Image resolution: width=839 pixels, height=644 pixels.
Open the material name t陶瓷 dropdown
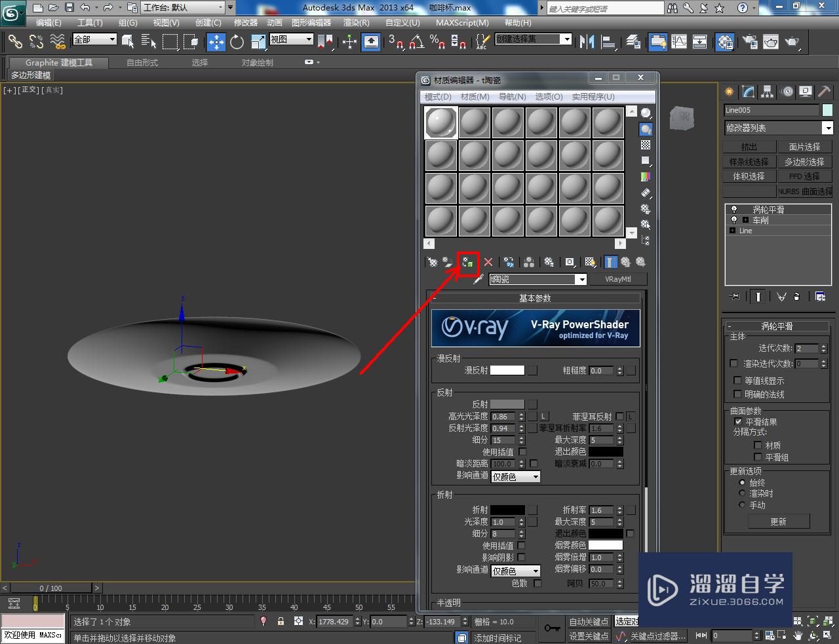tap(537, 279)
